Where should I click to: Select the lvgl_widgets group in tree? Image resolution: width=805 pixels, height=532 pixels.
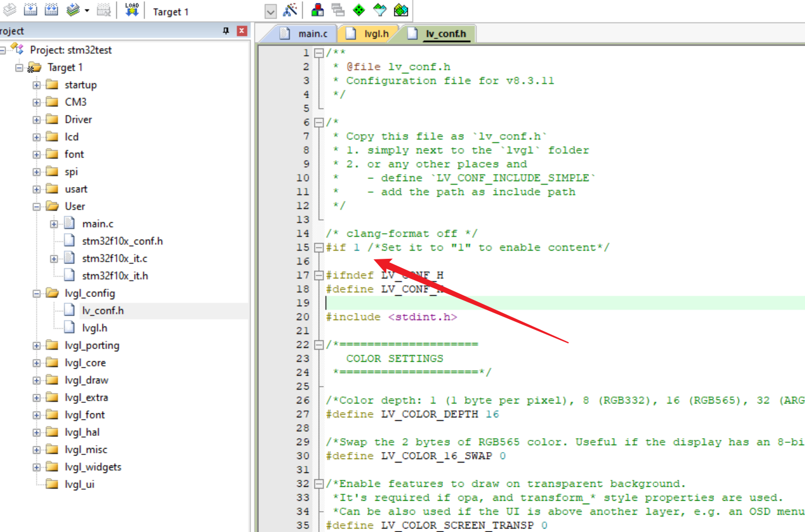click(93, 467)
